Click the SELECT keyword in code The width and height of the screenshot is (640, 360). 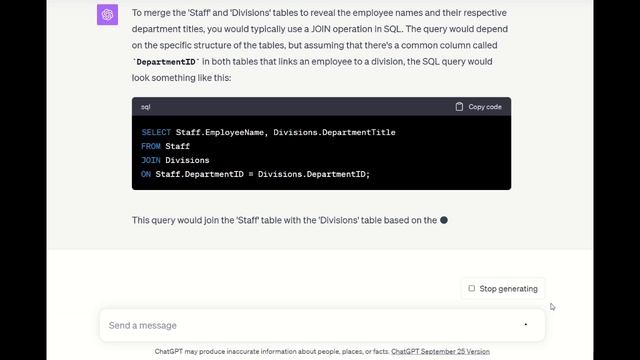point(156,132)
